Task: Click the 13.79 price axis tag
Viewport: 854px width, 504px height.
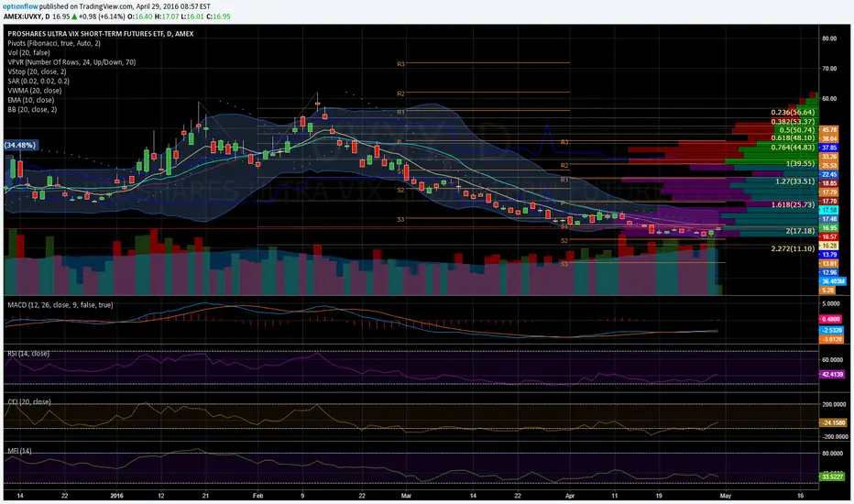Action: (x=829, y=255)
